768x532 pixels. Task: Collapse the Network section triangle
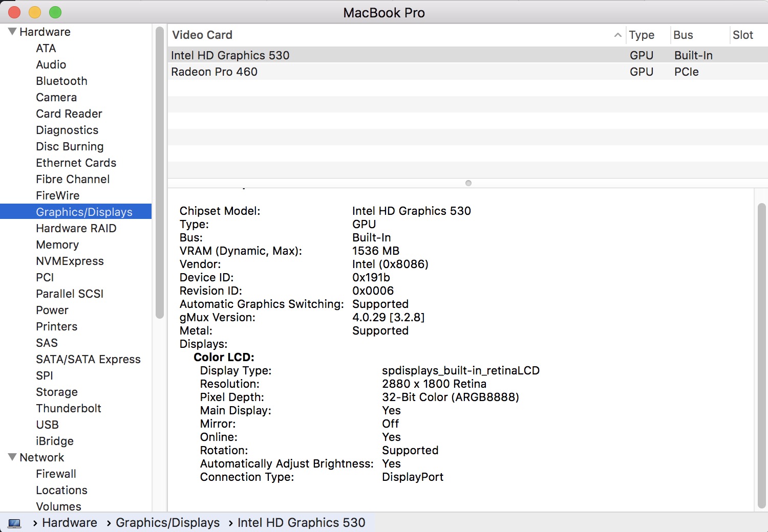pos(12,457)
